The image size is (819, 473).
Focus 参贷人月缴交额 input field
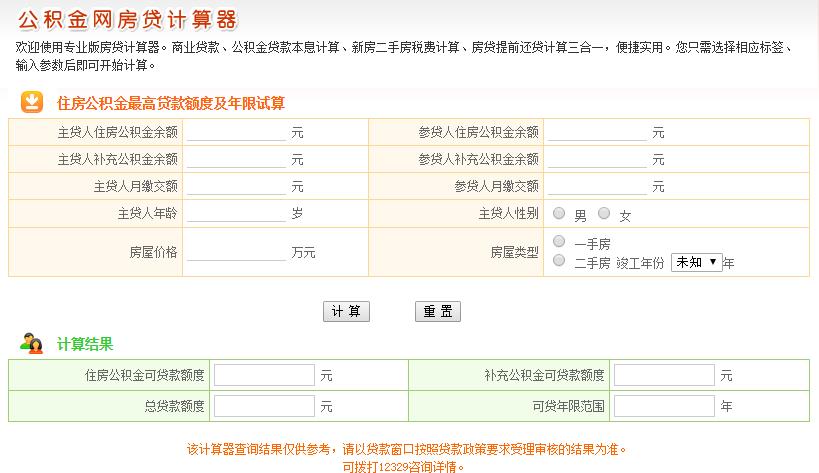(598, 186)
